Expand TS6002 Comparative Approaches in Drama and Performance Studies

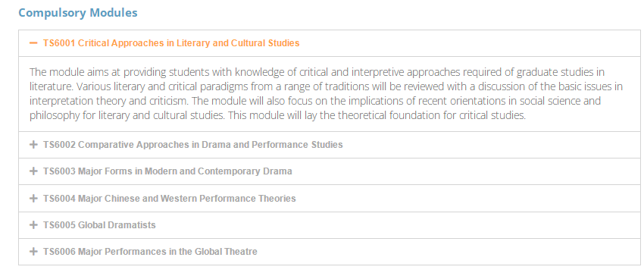193,145
